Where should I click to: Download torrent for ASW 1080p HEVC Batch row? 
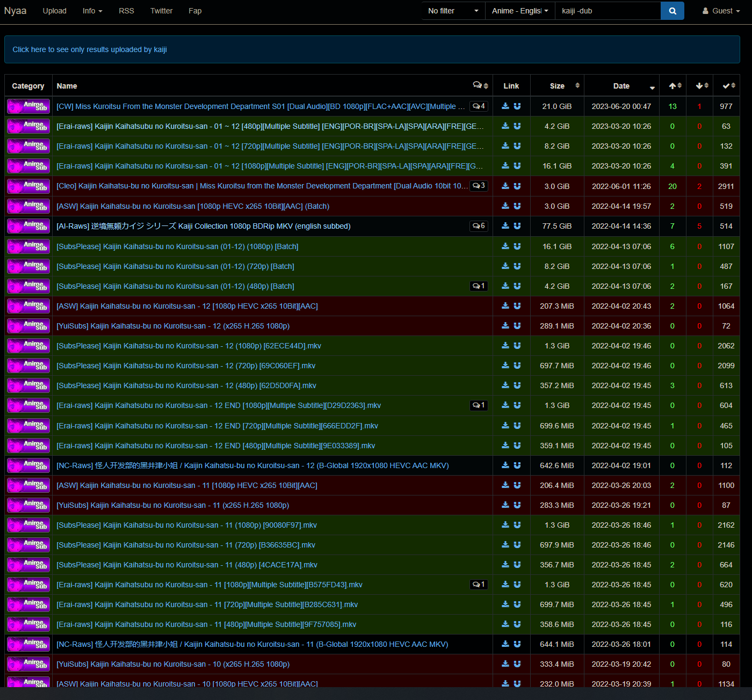click(505, 206)
